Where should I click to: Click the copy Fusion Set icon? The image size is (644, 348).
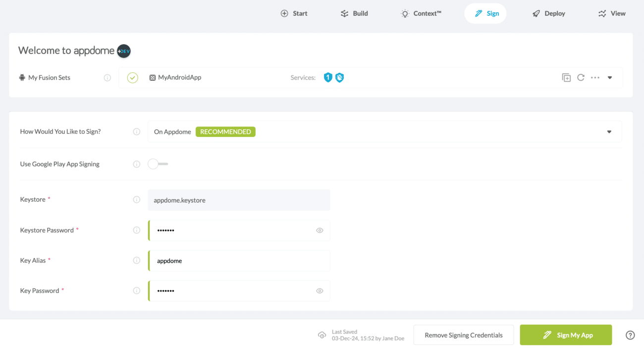pyautogui.click(x=566, y=78)
